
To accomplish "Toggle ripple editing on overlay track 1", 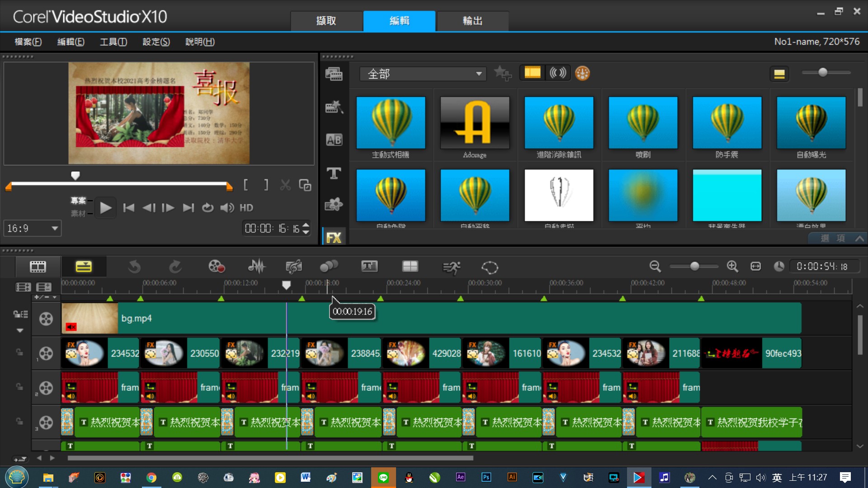I will (19, 352).
